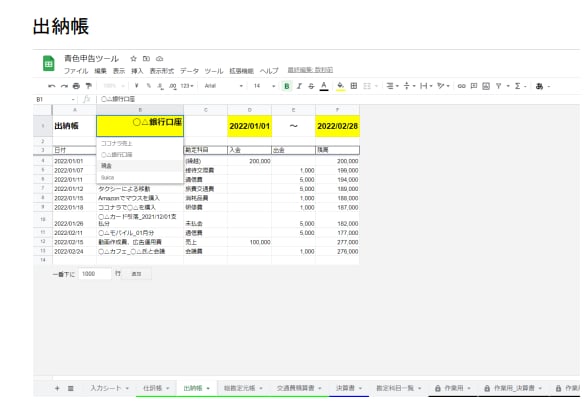
Task: Star the 青色申告ツール document
Action: (134, 58)
